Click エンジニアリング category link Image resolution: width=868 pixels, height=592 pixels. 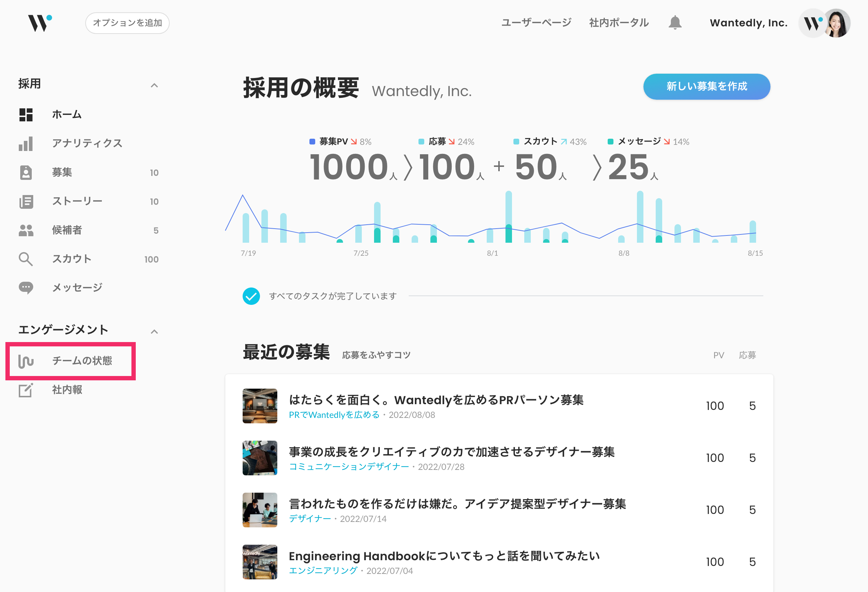(x=323, y=571)
